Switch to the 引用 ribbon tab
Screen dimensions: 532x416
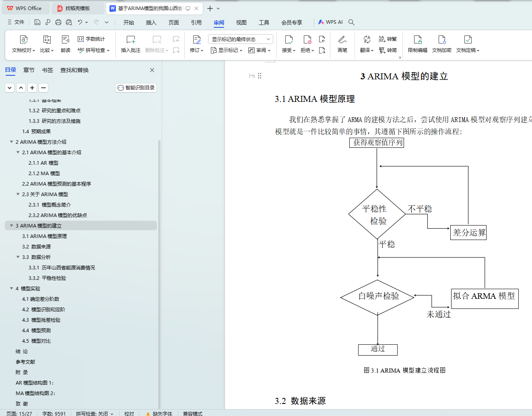point(196,23)
